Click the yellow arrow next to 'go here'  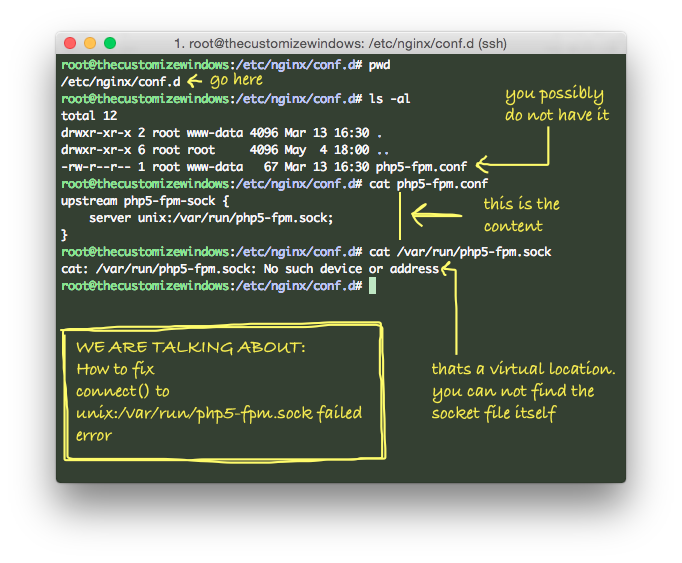194,81
